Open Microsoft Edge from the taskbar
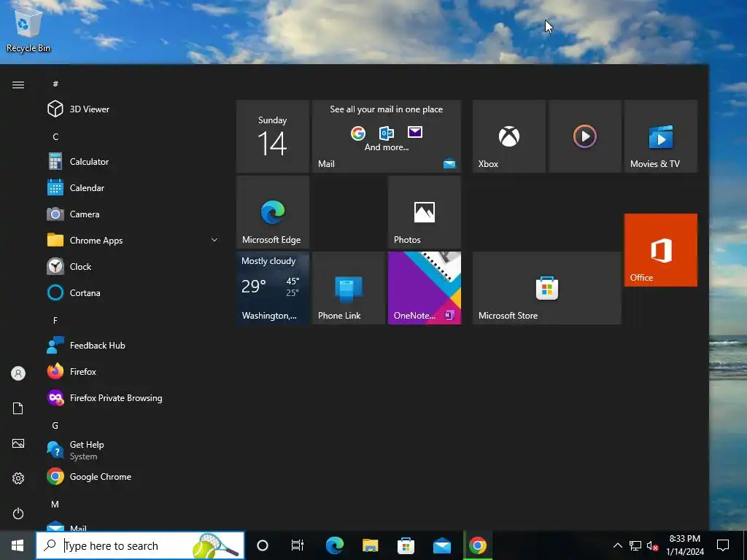 (334, 545)
